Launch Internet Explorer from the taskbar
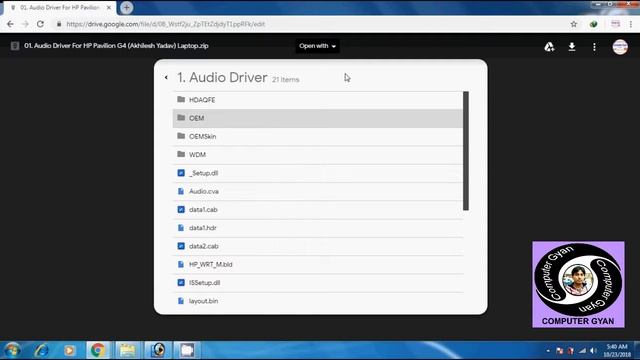 click(41, 350)
